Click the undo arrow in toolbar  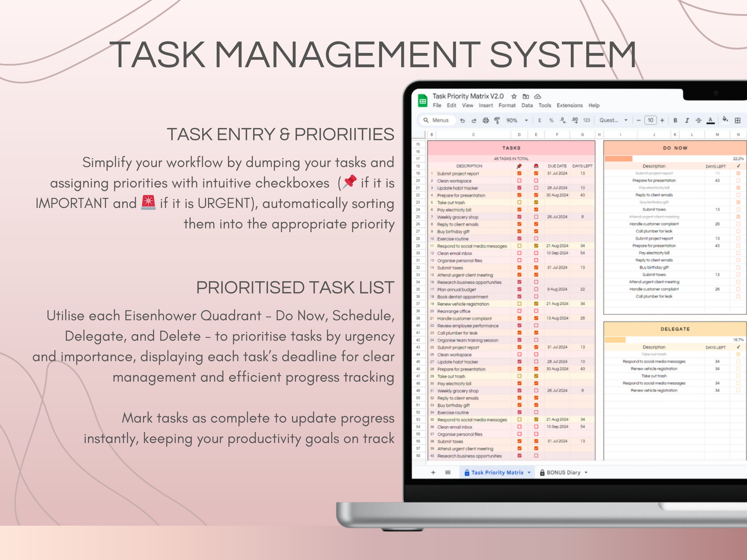point(462,121)
